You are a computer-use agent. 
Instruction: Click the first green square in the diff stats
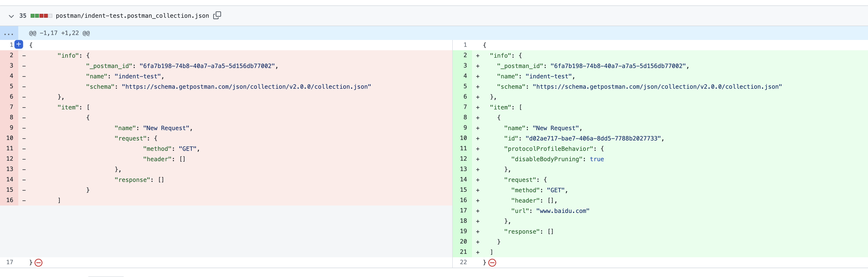(x=32, y=16)
